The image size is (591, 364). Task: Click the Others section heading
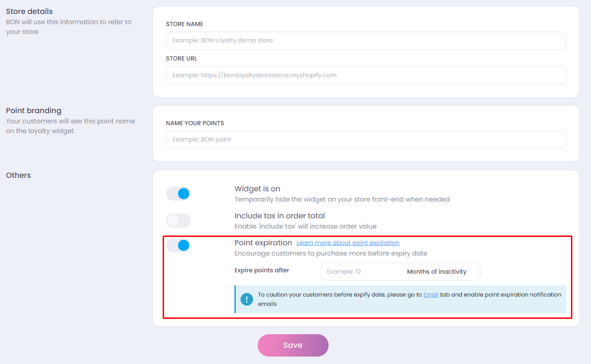click(18, 175)
